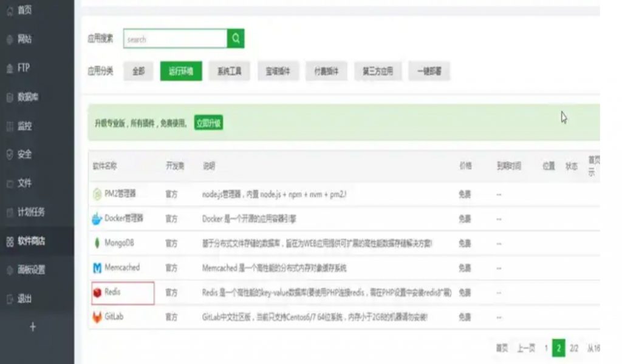622x364 pixels.
Task: Click the home icon beside 首页
Action: 10,11
